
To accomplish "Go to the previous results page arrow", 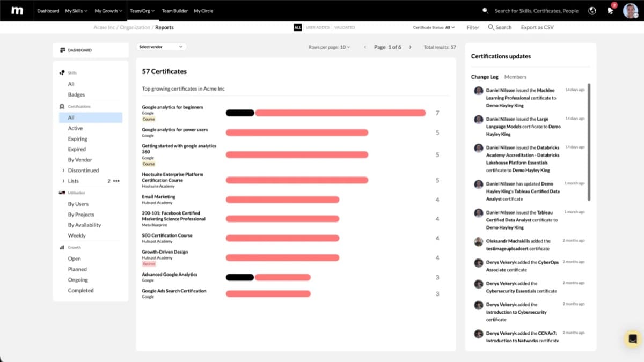I will coord(365,47).
